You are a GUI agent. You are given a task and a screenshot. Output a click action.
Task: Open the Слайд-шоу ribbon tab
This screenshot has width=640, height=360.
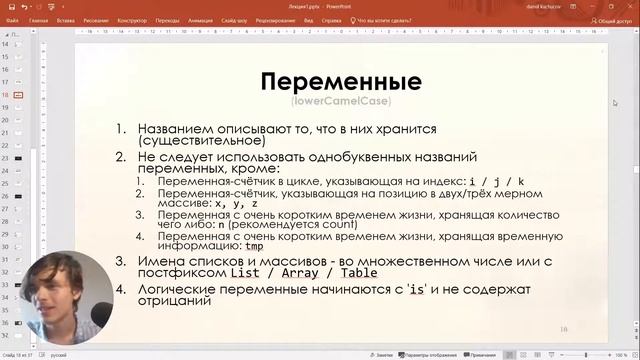234,20
